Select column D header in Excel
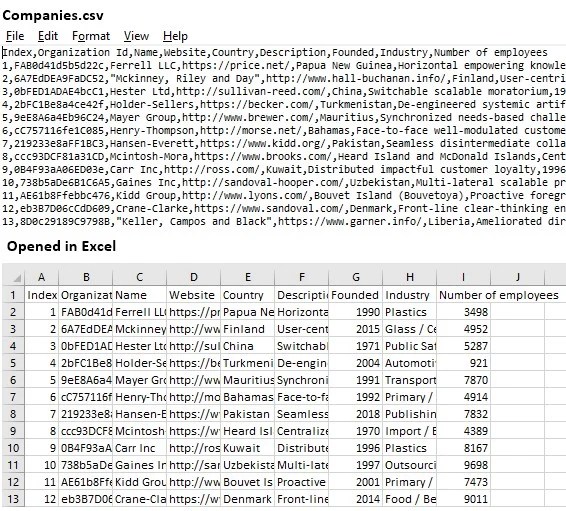Screen dimensions: 566x511 click(193, 278)
